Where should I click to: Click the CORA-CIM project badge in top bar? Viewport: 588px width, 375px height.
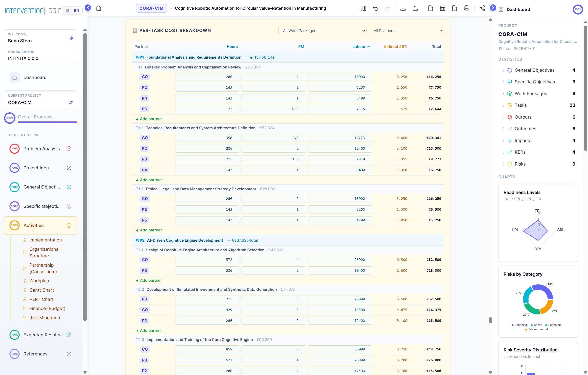[x=151, y=8]
